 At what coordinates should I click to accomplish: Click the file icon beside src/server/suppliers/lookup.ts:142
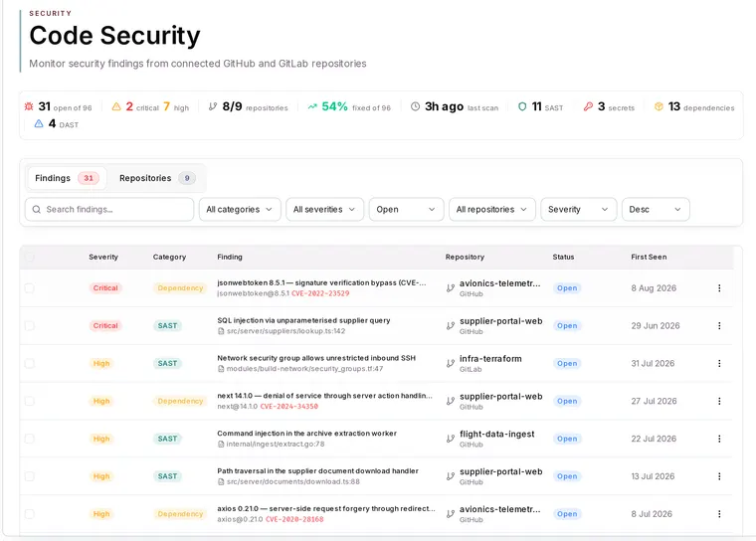(221, 331)
